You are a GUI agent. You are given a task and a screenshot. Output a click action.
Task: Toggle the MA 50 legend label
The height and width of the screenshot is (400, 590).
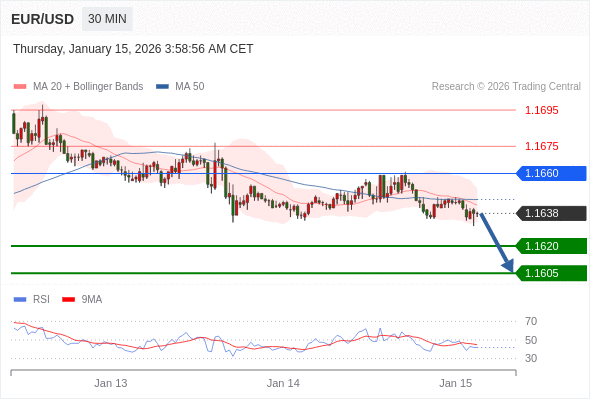190,87
